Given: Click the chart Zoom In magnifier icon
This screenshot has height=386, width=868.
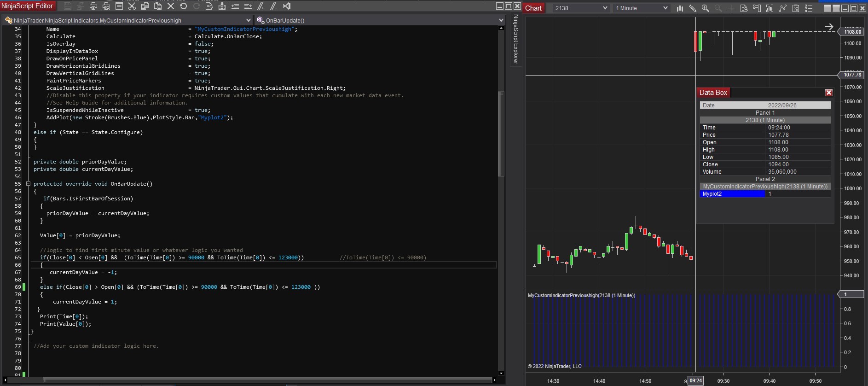Looking at the screenshot, I should [x=705, y=8].
